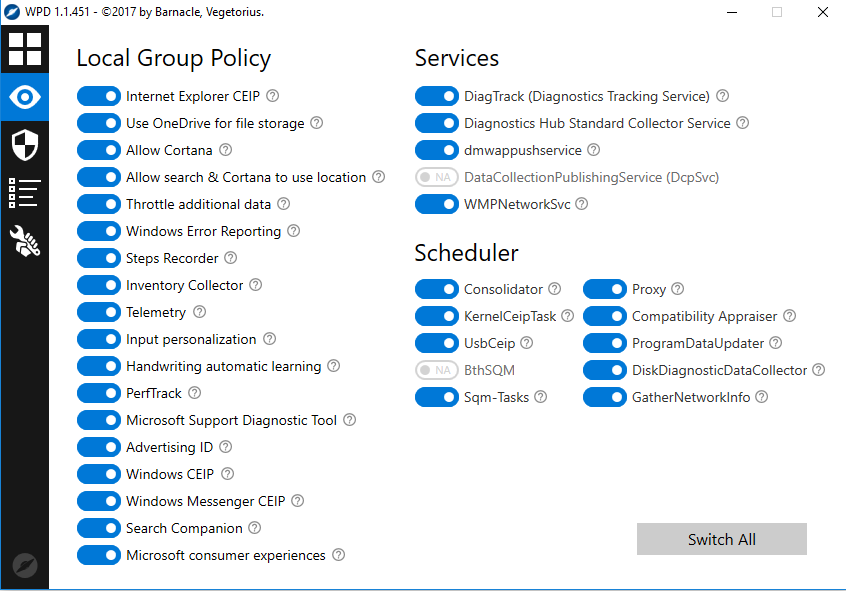Viewport: 846px width, 591px height.
Task: Disable Use OneDrive for file storage
Action: point(99,123)
